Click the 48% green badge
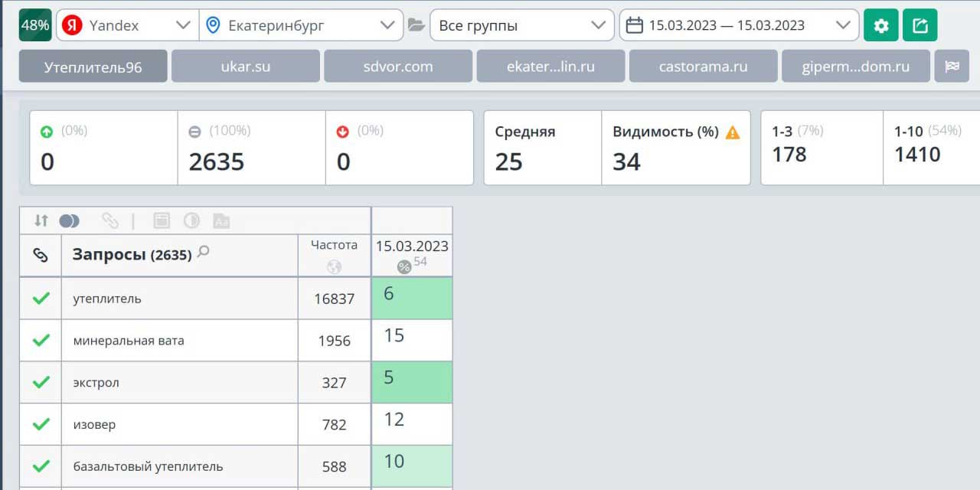 click(35, 25)
